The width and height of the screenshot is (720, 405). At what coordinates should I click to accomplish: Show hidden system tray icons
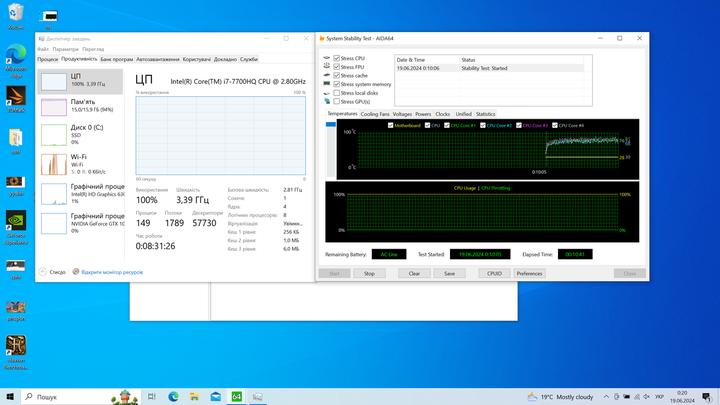tap(606, 397)
